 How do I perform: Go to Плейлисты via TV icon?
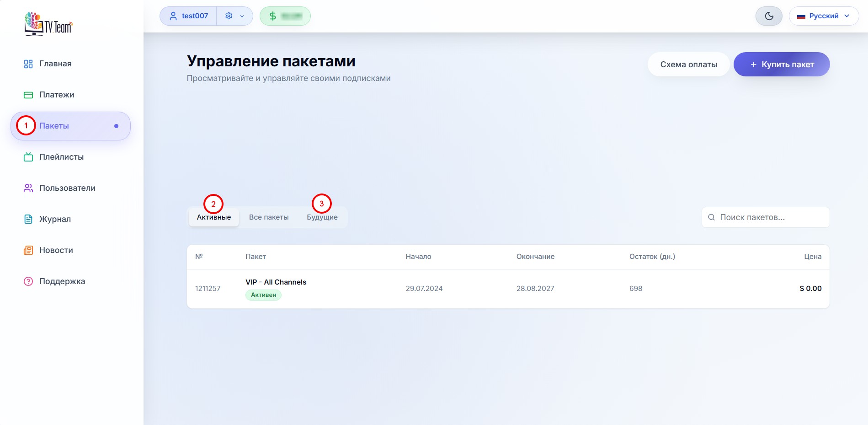(x=28, y=157)
